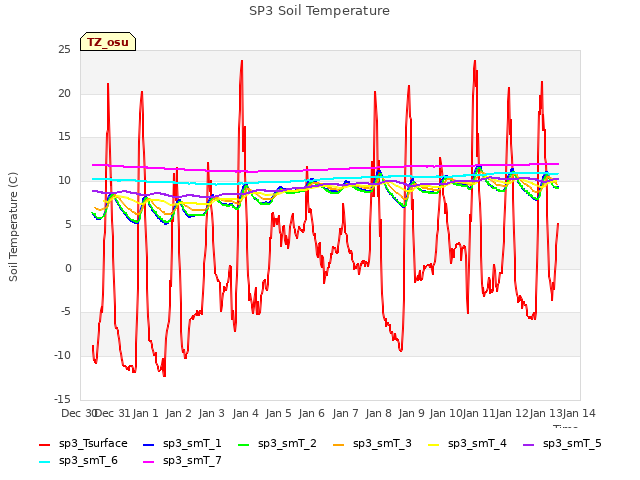Click the Jan 6 x-axis label
This screenshot has height=480, width=640.
tap(311, 413)
